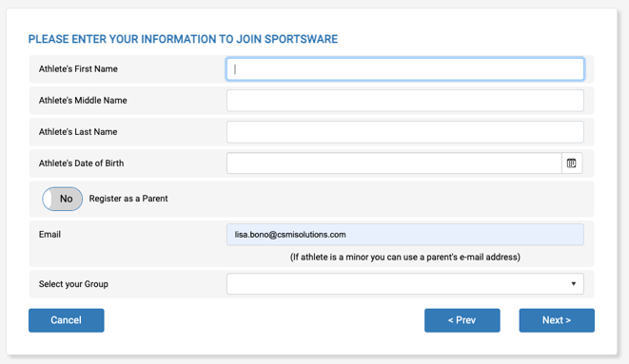Focus the Athlete's First Name field
The height and width of the screenshot is (364, 629).
(405, 69)
